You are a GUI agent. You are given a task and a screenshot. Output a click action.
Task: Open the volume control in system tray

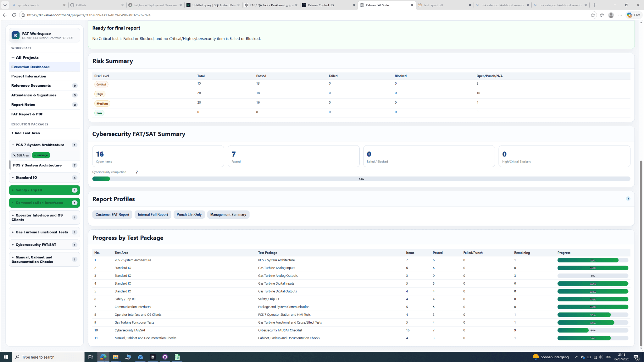(x=601, y=357)
